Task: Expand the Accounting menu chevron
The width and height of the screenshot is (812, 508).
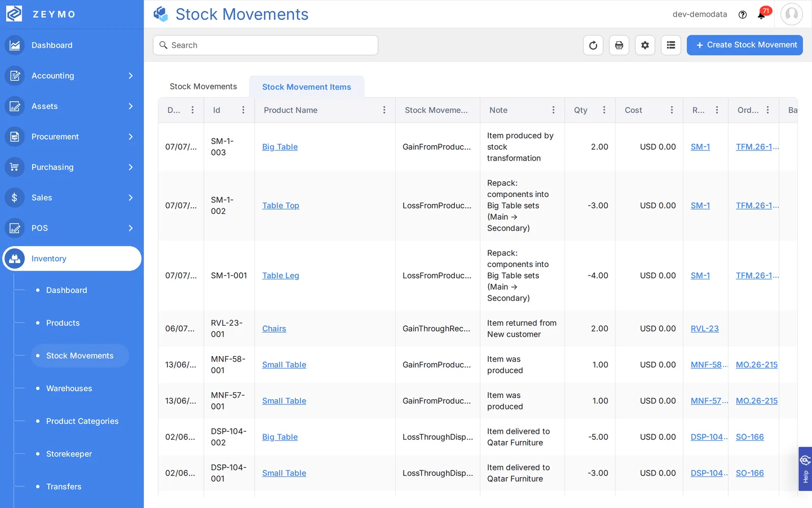Action: pos(130,76)
